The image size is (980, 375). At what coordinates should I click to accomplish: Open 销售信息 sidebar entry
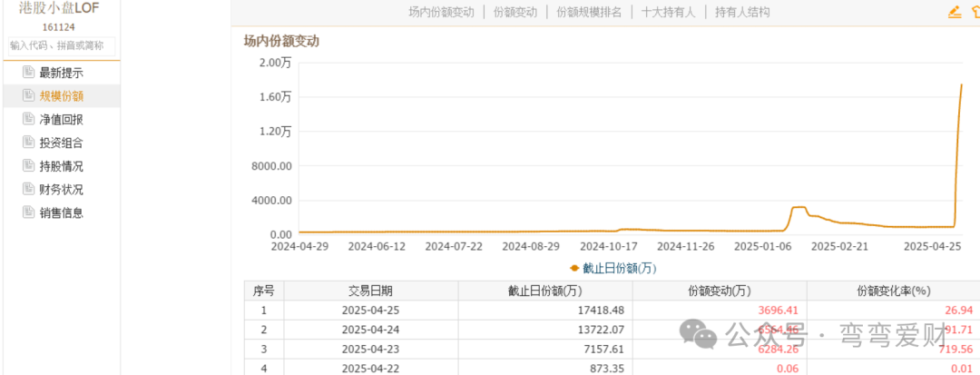(62, 212)
